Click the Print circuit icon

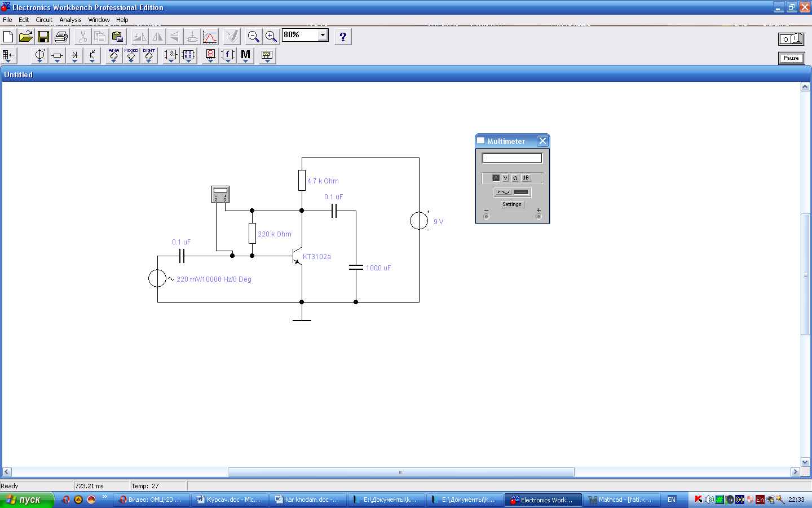click(x=61, y=37)
